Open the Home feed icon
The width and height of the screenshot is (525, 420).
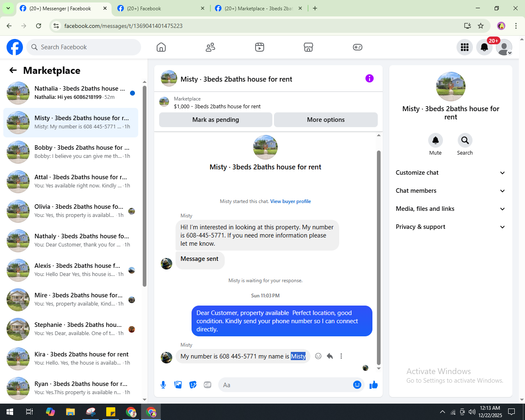161,47
